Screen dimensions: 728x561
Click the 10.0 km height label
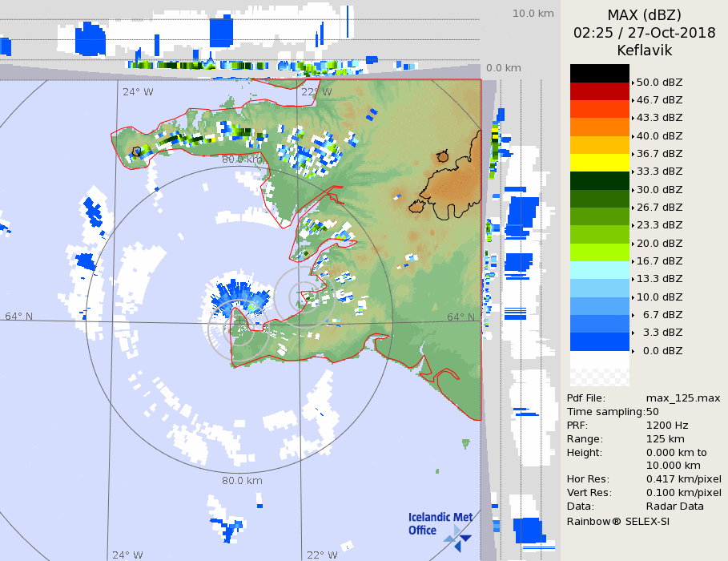(x=533, y=14)
